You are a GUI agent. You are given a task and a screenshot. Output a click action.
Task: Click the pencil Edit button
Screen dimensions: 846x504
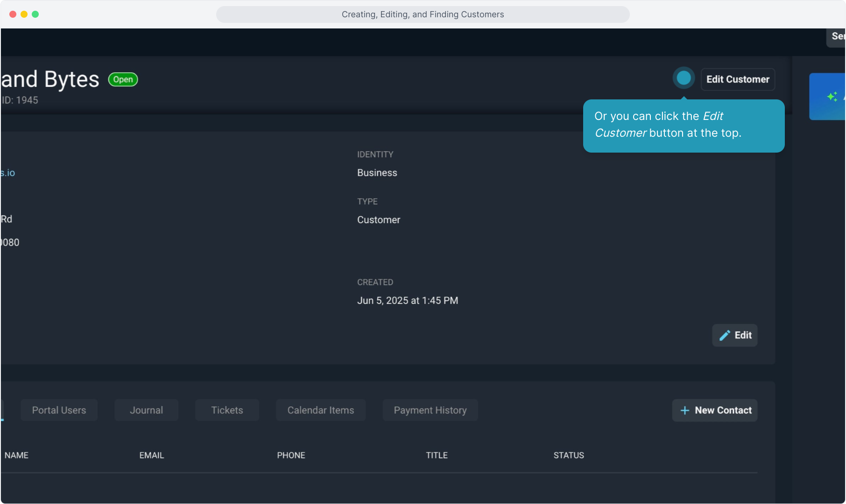point(734,335)
